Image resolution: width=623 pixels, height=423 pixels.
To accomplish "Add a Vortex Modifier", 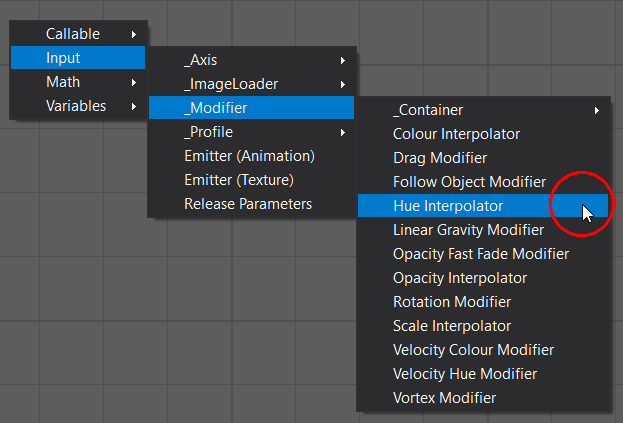I will click(x=444, y=398).
